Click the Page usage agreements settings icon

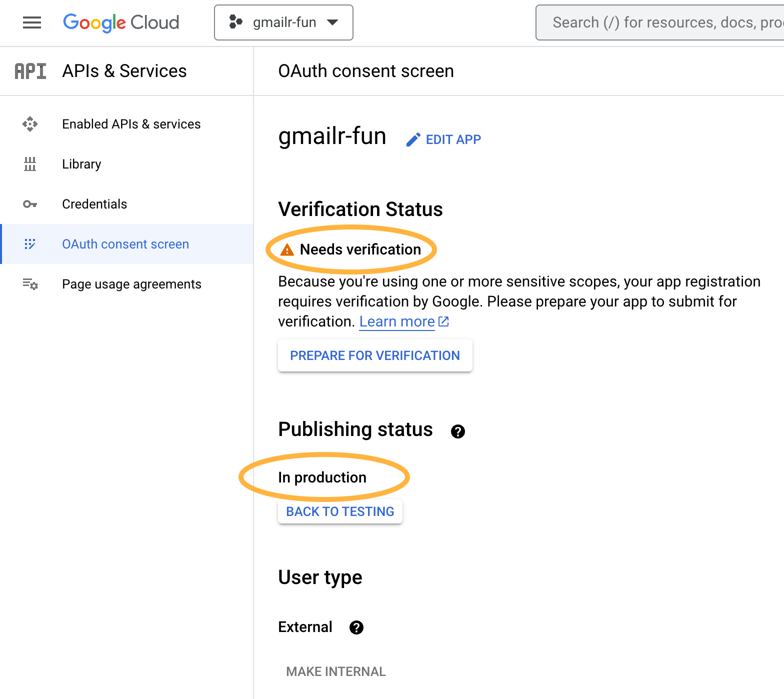click(30, 284)
